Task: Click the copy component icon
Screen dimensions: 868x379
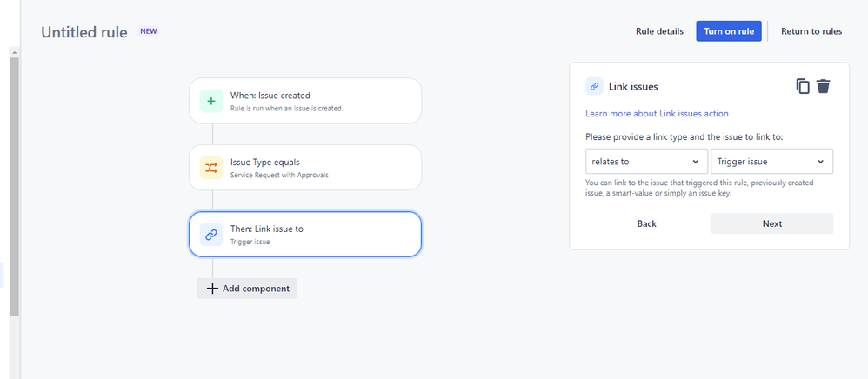Action: [x=803, y=86]
